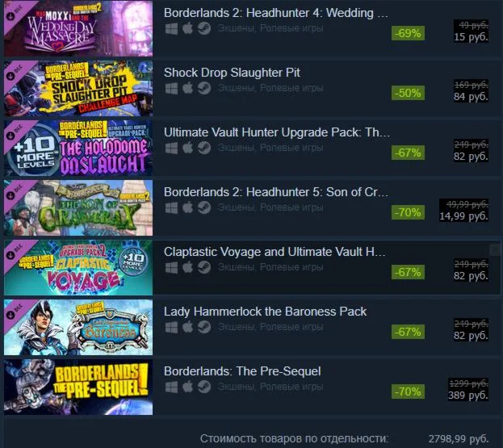Click the 2798,99 руб. total cost value
This screenshot has width=503, height=448.
point(459,438)
